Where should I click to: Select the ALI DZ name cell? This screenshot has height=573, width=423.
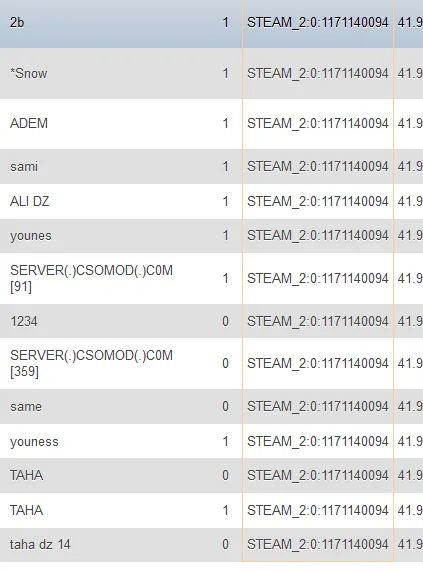pos(30,201)
